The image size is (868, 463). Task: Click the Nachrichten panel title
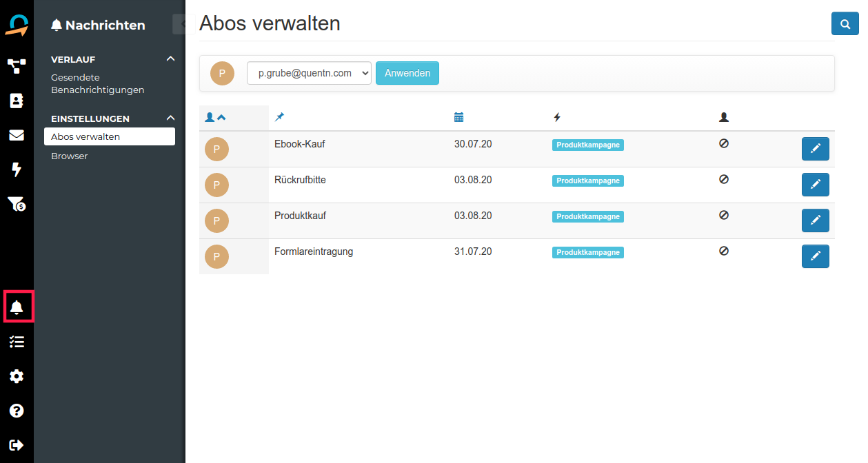[98, 25]
